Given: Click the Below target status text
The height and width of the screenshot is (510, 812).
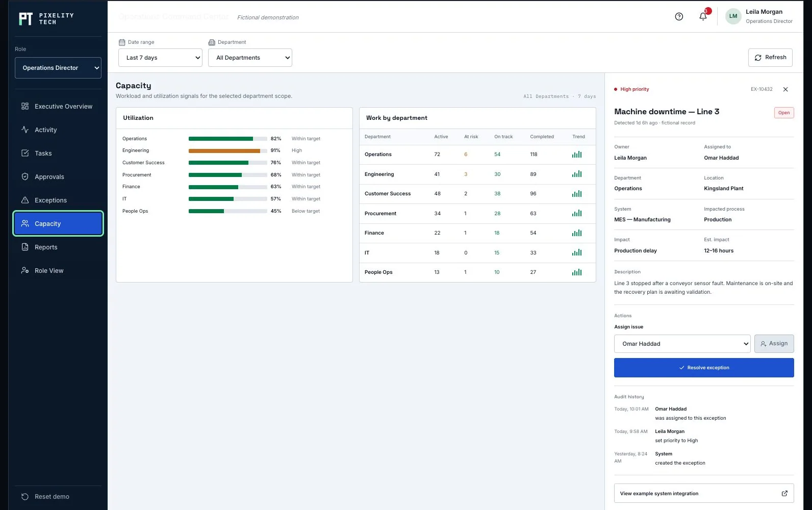Looking at the screenshot, I should click(306, 211).
